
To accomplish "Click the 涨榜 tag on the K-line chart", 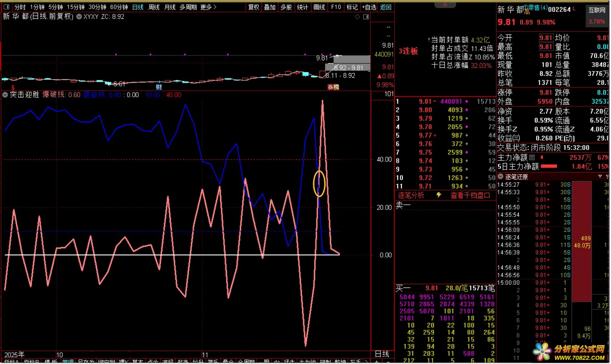I will tap(333, 87).
